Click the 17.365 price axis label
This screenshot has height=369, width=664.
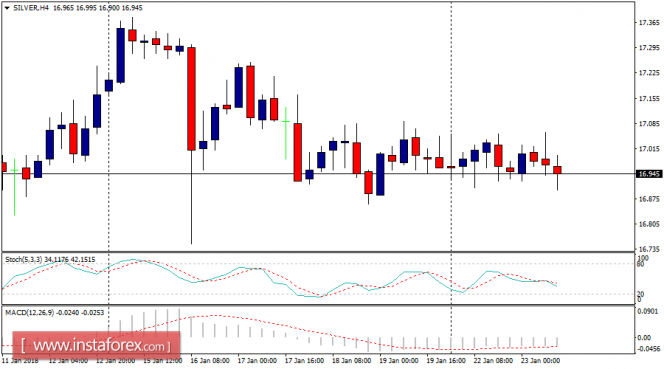(649, 22)
